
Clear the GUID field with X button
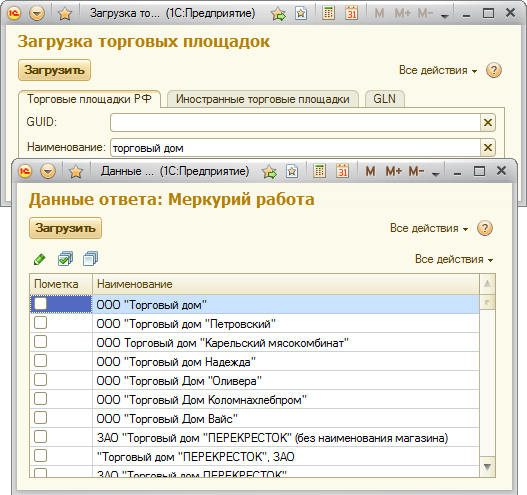click(x=488, y=122)
